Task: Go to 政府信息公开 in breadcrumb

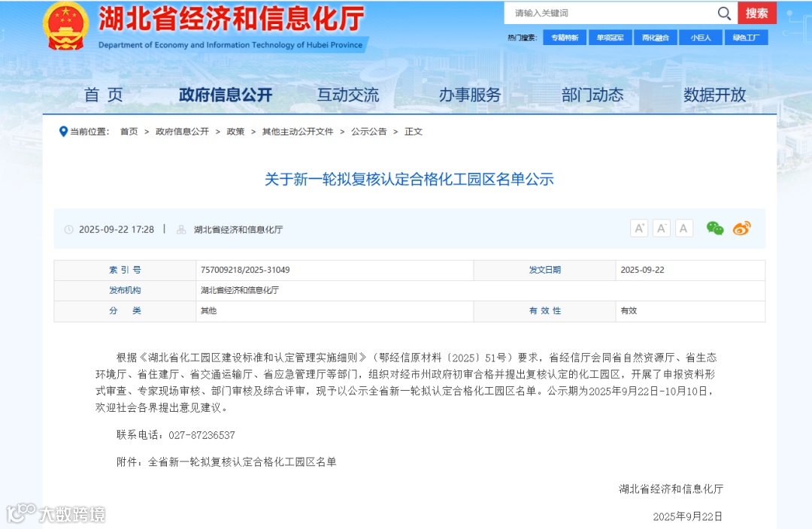Action: pyautogui.click(x=182, y=131)
